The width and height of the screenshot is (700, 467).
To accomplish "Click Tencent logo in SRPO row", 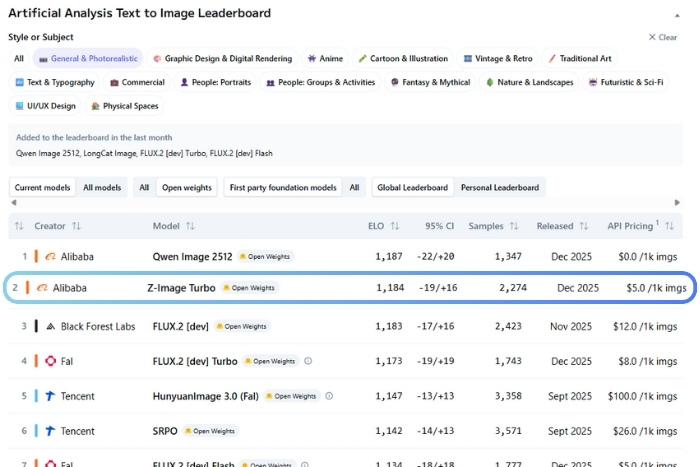I will pyautogui.click(x=50, y=431).
